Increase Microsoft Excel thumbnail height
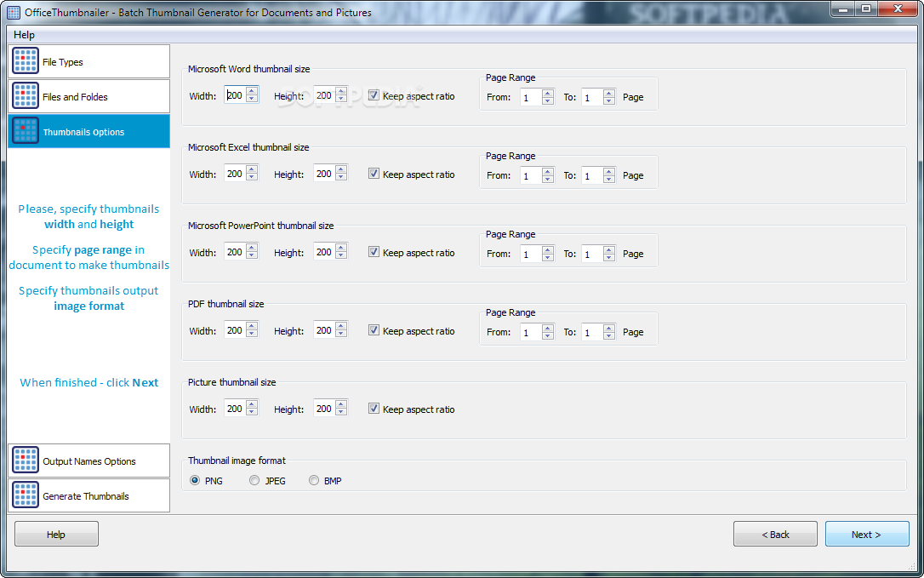 tap(341, 169)
